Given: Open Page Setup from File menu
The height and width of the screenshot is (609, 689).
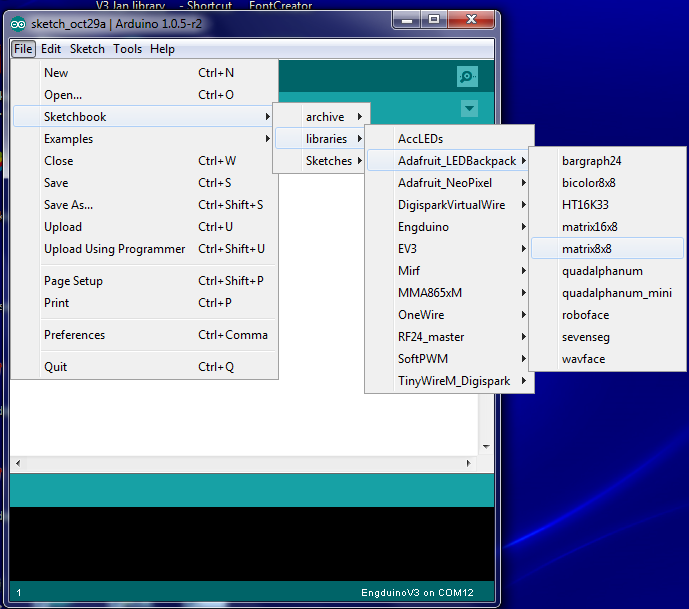Looking at the screenshot, I should tap(145, 281).
